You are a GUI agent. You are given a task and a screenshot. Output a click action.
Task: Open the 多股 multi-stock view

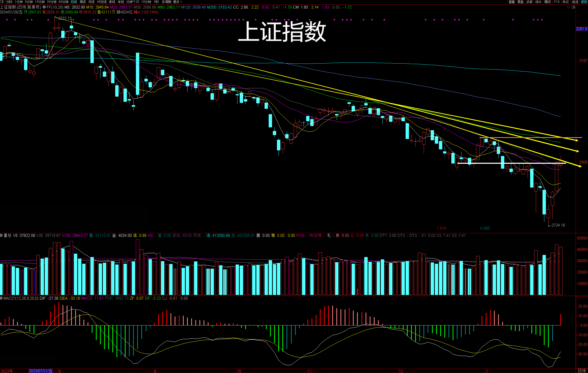[529, 2]
